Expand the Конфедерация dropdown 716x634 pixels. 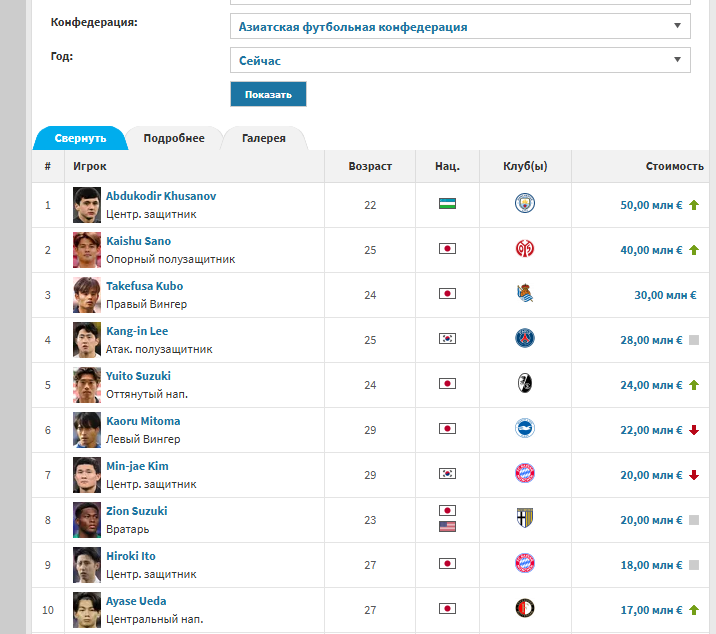[460, 26]
